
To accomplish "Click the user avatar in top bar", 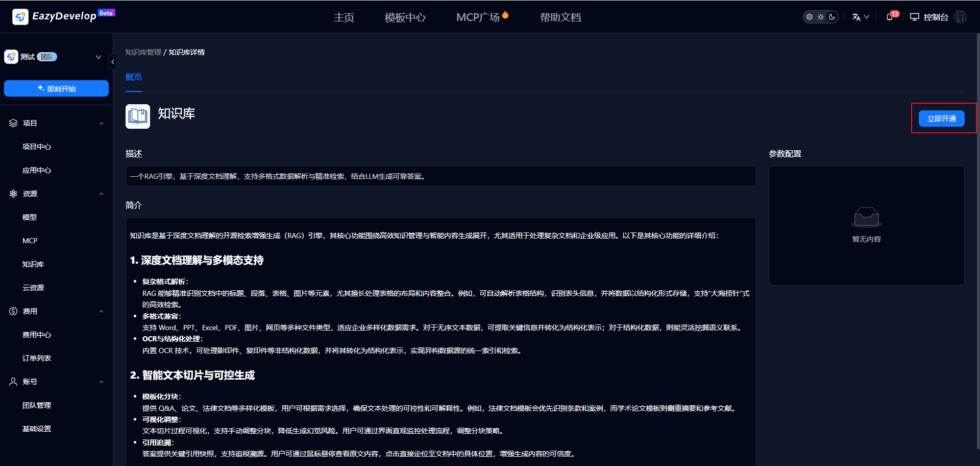I will pos(961,17).
